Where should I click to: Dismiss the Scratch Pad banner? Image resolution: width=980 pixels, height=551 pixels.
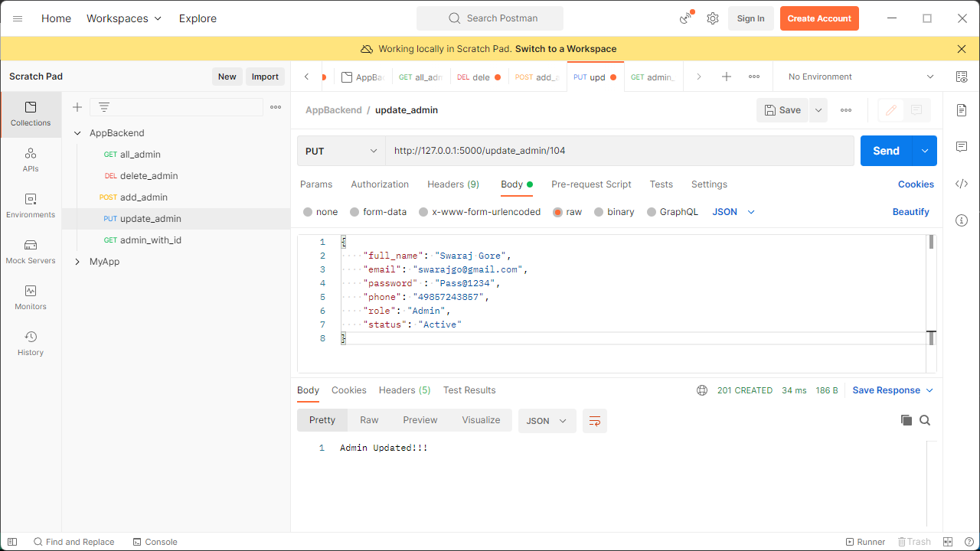(x=962, y=49)
